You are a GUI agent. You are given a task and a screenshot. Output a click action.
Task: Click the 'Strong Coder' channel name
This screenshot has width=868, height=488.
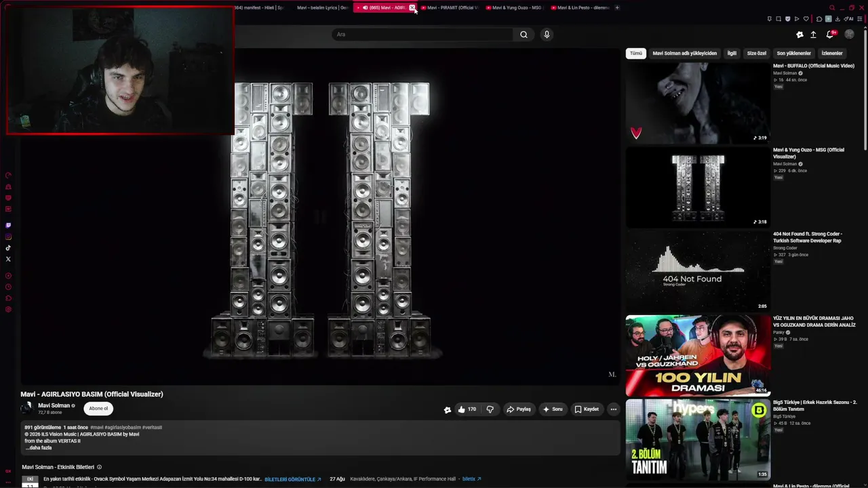point(785,248)
